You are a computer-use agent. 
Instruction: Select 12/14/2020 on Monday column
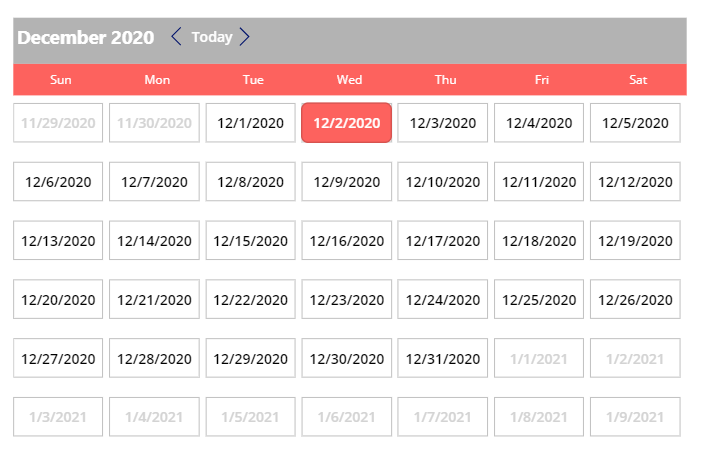[x=154, y=241]
